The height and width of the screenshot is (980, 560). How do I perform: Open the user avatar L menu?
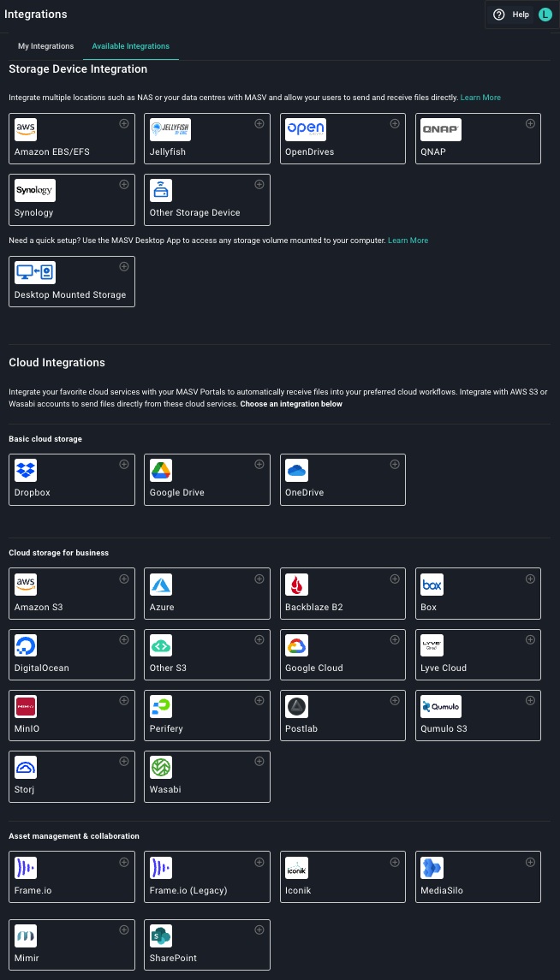click(x=545, y=15)
